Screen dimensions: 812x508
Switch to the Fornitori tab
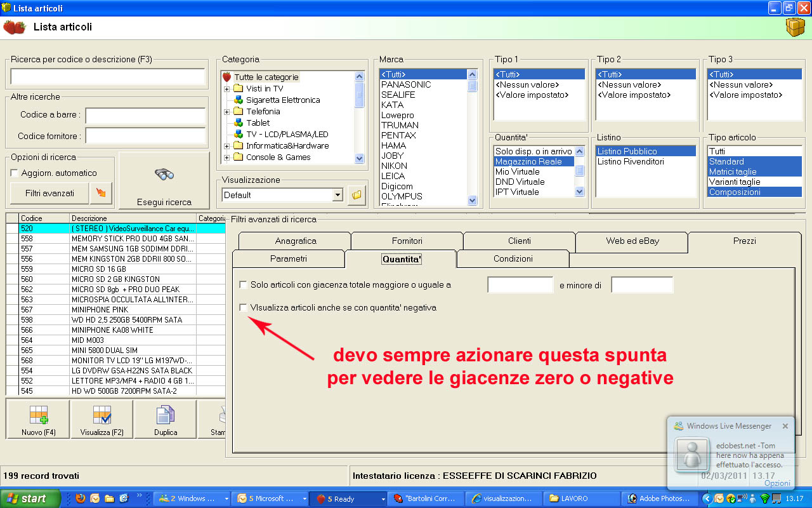[x=407, y=241]
